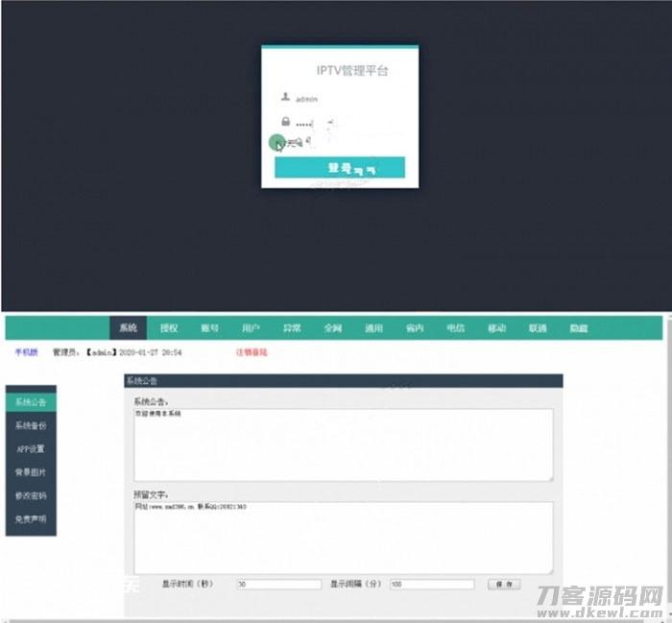This screenshot has height=623, width=672.
Task: Switch to the 全网 tab
Action: tap(332, 327)
